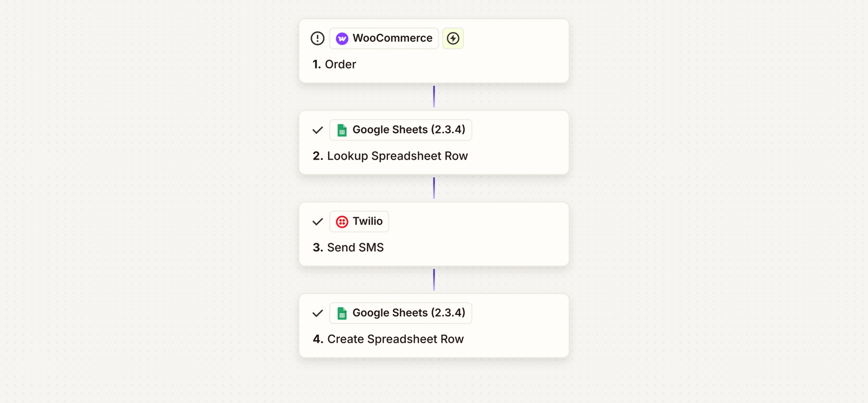Click the connector line between steps 2 and 3
The width and height of the screenshot is (868, 403).
434,188
